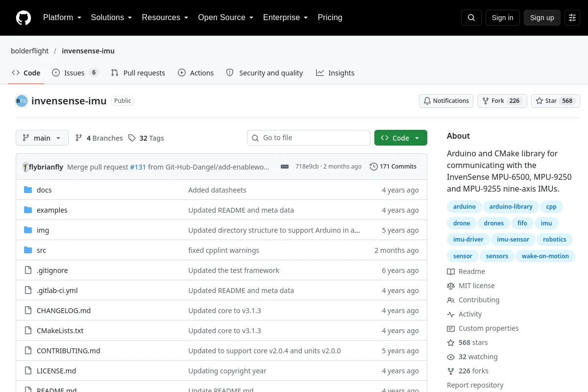Expand the Solutions menu

click(x=111, y=18)
